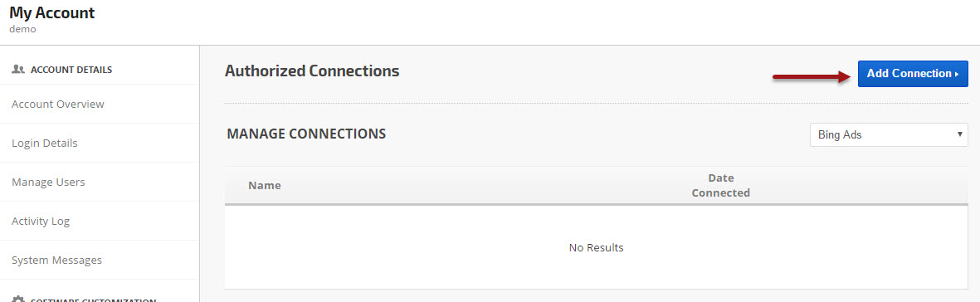Click the Manage Connections heading
The width and height of the screenshot is (980, 302).
(306, 134)
